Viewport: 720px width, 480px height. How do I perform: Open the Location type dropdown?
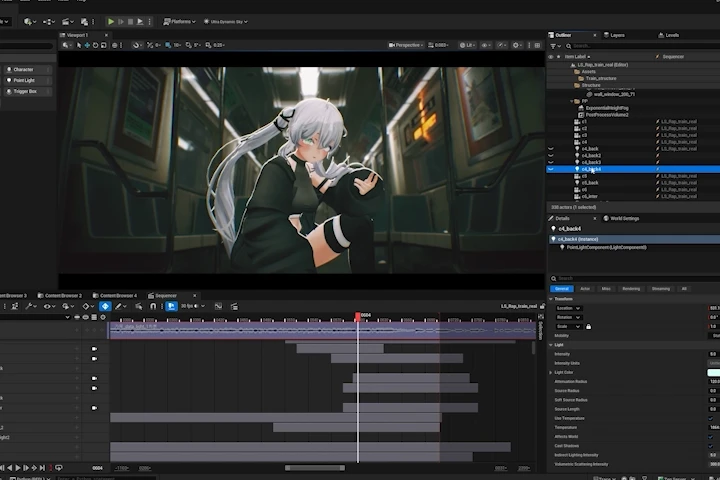pyautogui.click(x=568, y=308)
